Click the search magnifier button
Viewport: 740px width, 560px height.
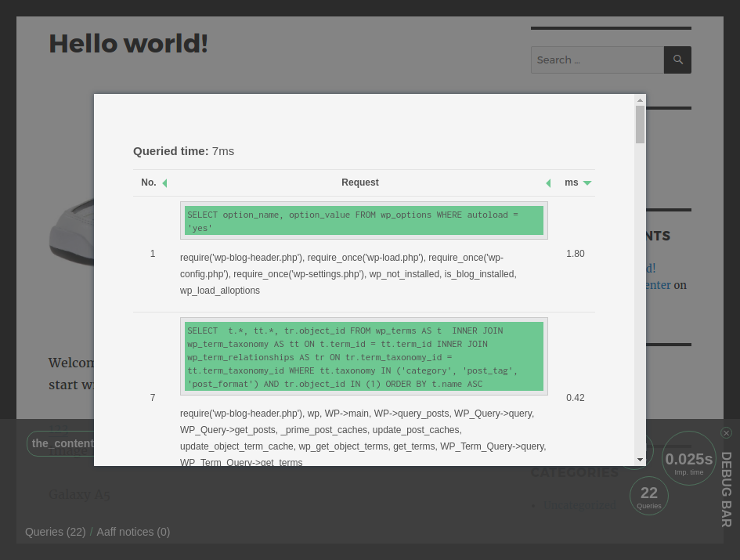click(677, 60)
